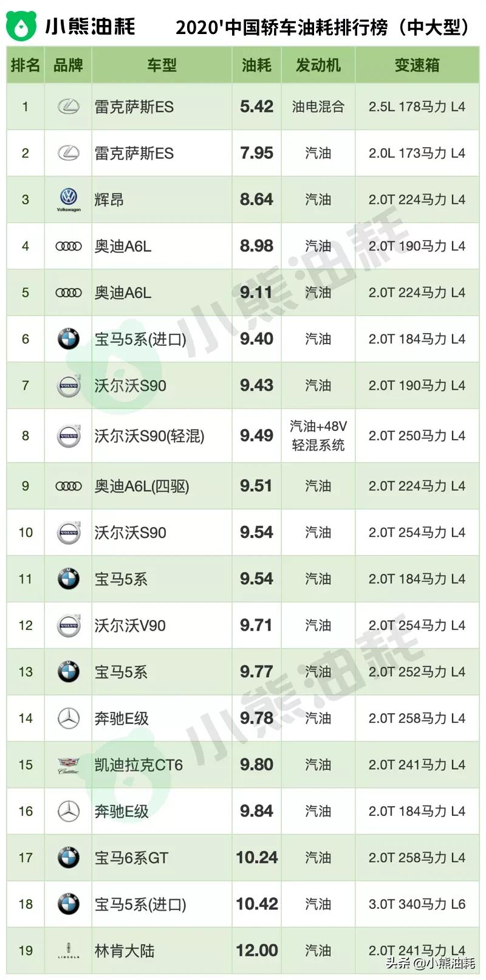Image resolution: width=486 pixels, height=980 pixels.
Task: Click the 奥迪A6L(四驱) model name
Action: [x=142, y=486]
